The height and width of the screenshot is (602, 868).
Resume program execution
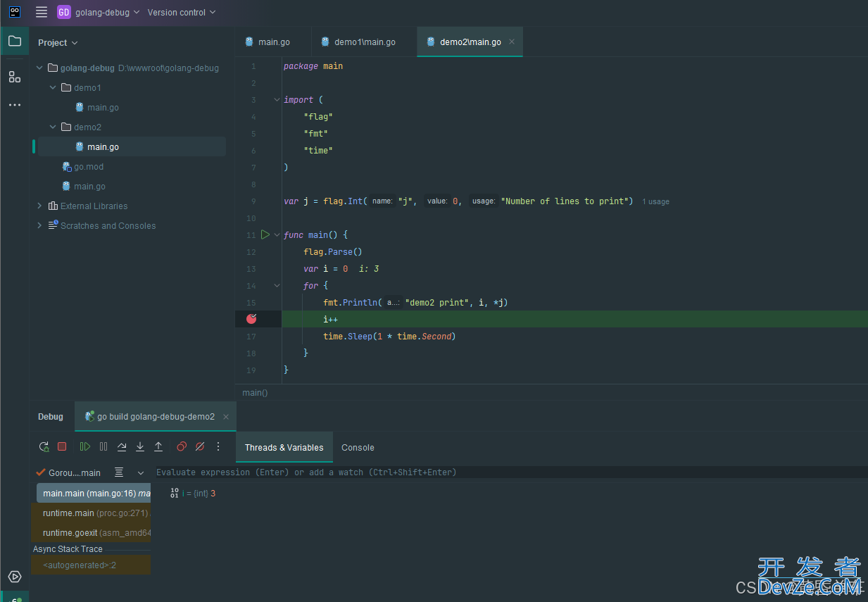click(x=85, y=446)
